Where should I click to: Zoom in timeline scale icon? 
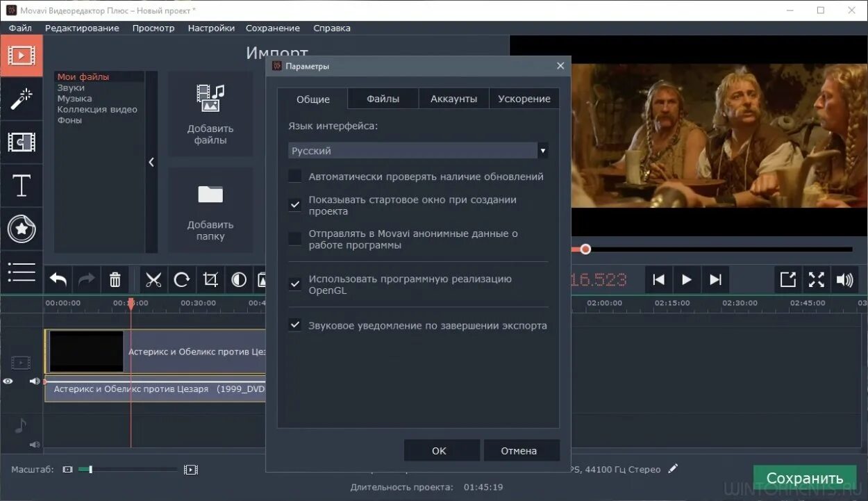tap(190, 470)
